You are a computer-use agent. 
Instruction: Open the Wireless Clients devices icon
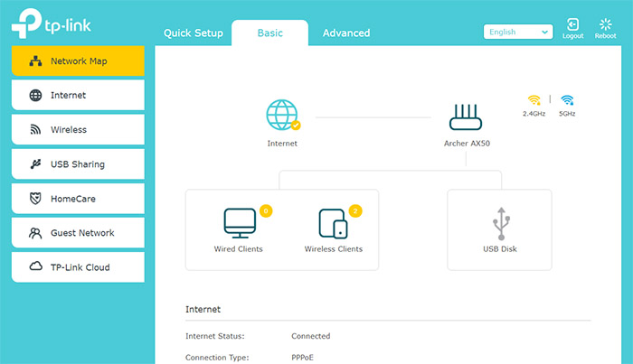[x=333, y=224]
